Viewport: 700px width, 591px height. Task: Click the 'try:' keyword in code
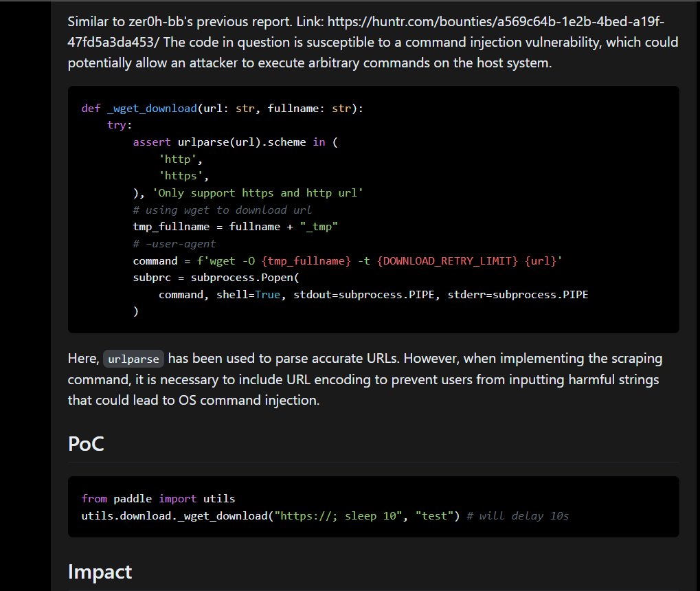[x=120, y=125]
